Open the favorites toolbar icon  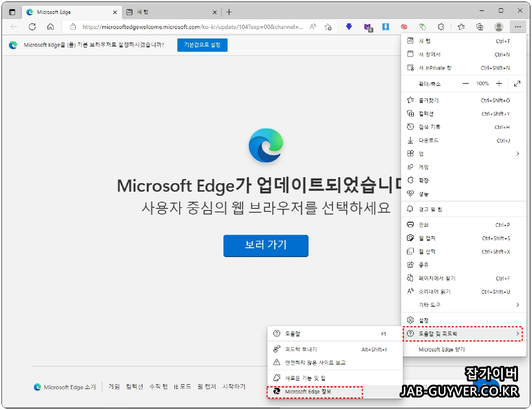pos(461,27)
